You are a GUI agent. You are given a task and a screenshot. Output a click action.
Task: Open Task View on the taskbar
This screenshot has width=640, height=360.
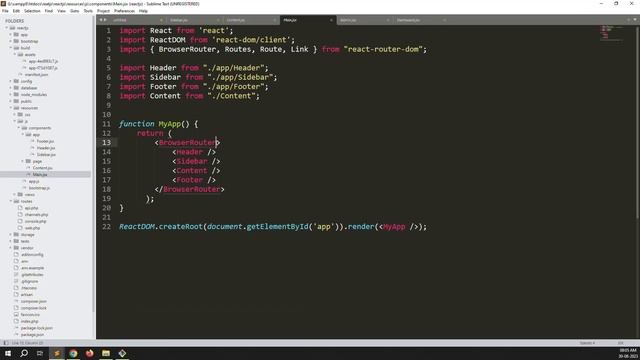[x=40, y=353]
